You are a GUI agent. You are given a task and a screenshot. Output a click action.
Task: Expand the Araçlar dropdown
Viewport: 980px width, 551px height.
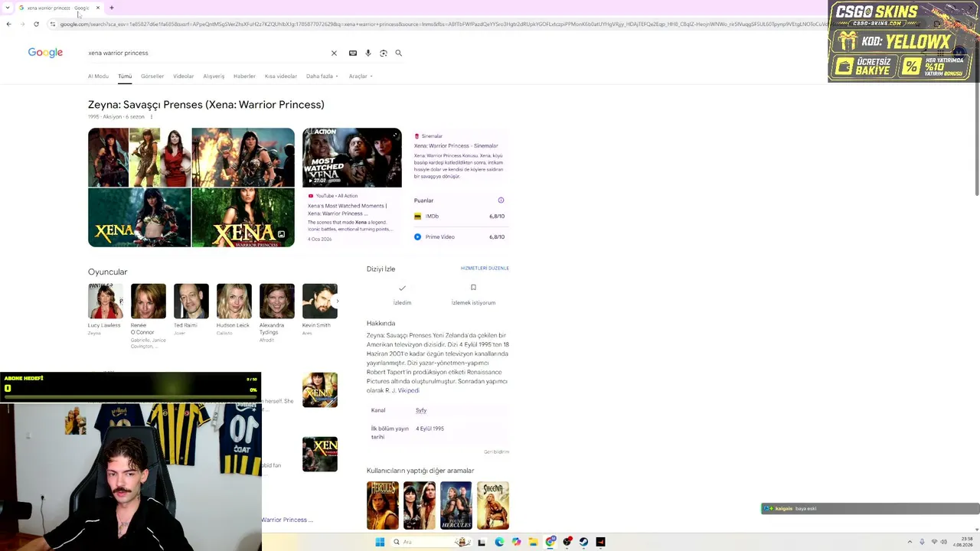(361, 77)
